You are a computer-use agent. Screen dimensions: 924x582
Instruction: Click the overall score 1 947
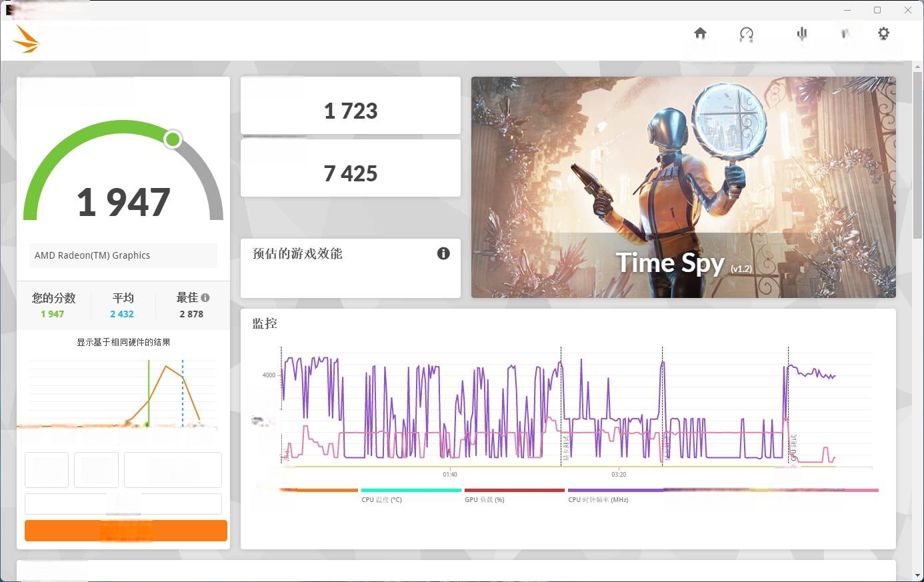point(124,202)
